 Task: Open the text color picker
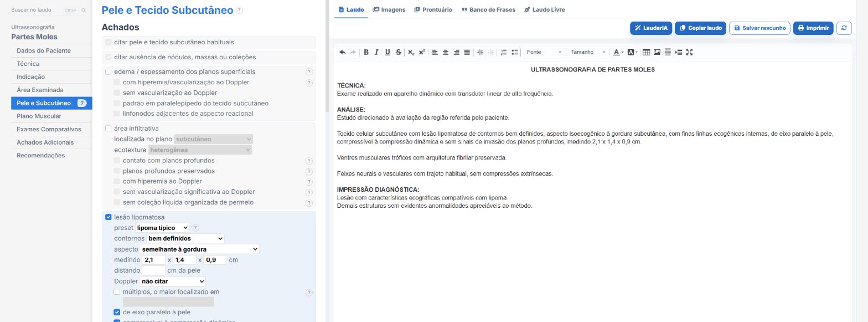(618, 52)
